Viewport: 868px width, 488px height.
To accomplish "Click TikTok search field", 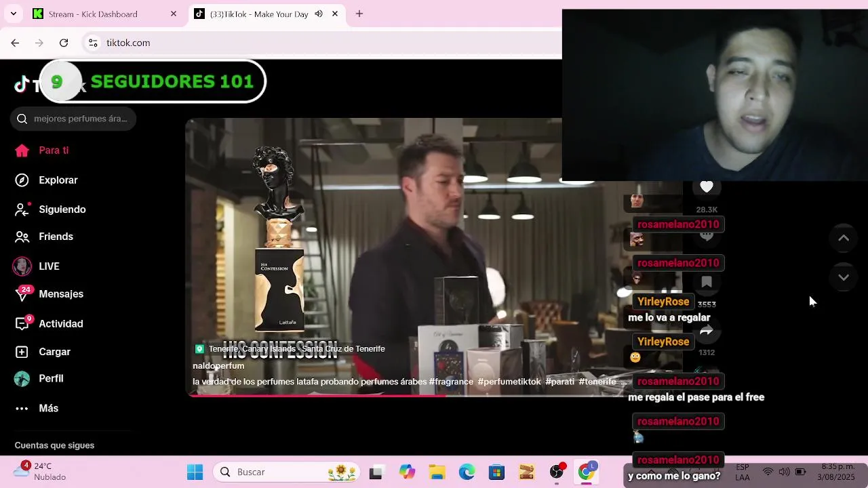I will [73, 119].
